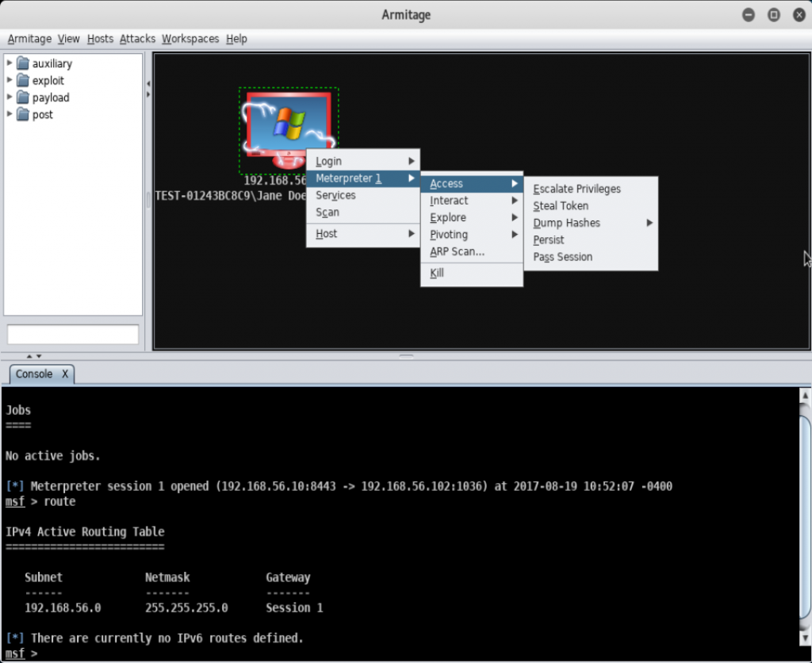Click the module search field
The width and height of the screenshot is (812, 663).
point(72,335)
